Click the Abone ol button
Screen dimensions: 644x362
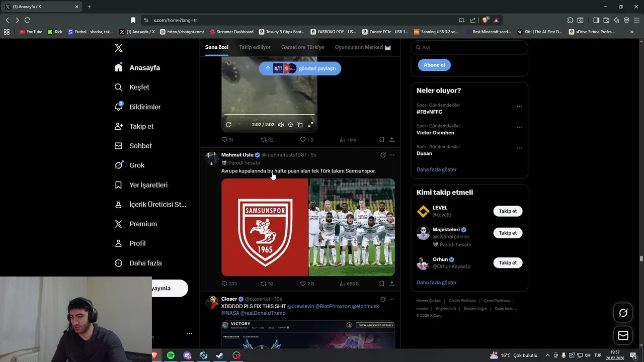pyautogui.click(x=434, y=65)
